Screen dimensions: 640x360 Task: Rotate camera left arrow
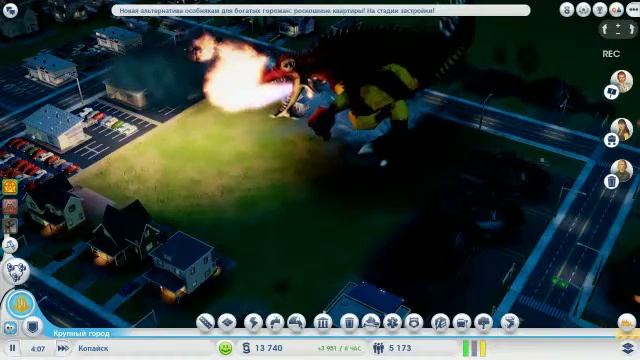coord(605,29)
